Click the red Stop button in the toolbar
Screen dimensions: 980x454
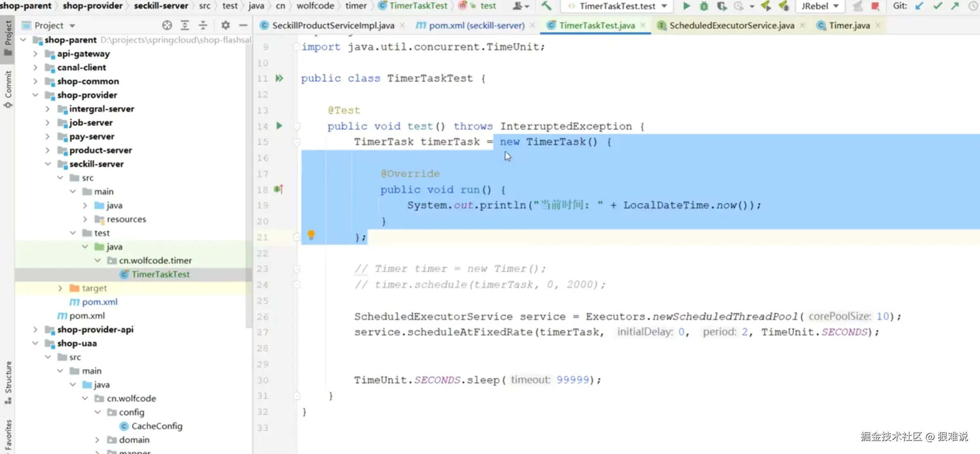click(875, 6)
